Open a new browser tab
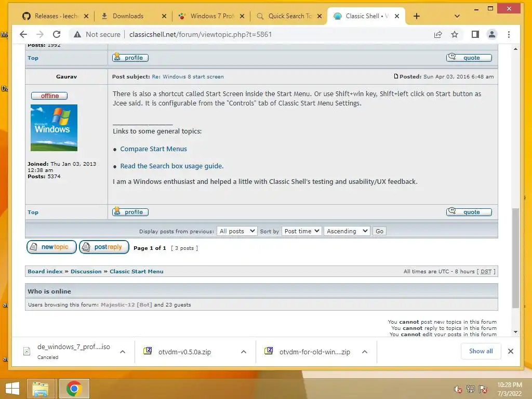This screenshot has height=399, width=532. coord(417,16)
